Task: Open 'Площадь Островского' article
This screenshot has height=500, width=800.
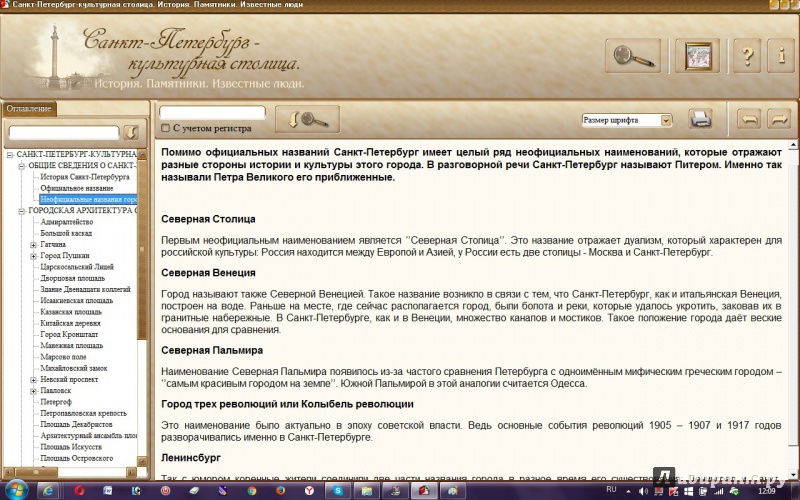Action: pos(77,458)
